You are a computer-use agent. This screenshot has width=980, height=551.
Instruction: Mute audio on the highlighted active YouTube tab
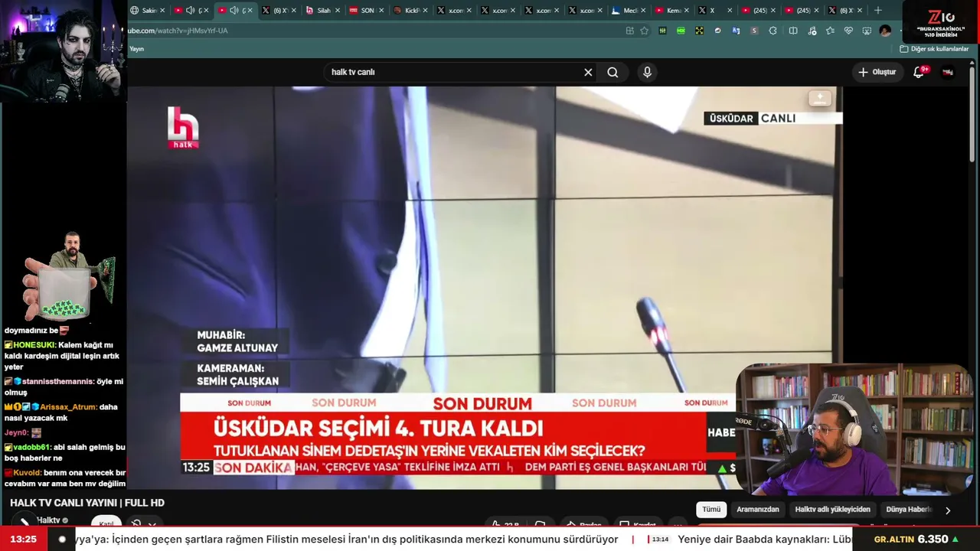234,11
